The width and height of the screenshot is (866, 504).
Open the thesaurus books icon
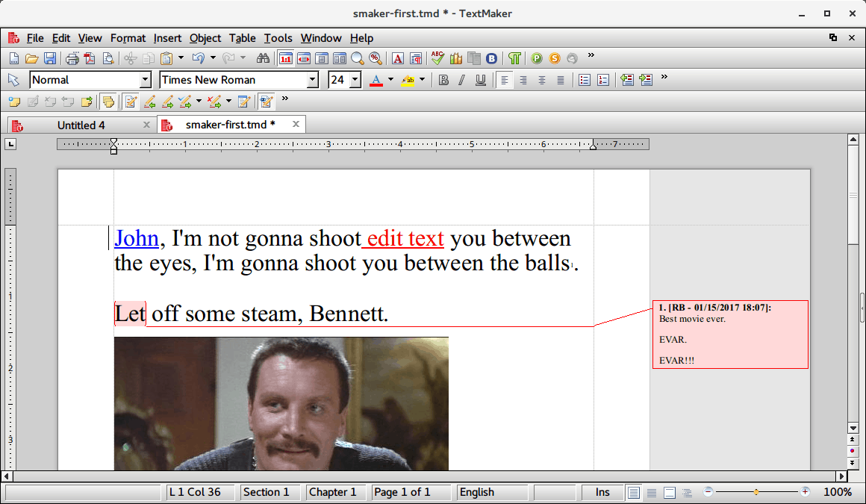click(456, 58)
